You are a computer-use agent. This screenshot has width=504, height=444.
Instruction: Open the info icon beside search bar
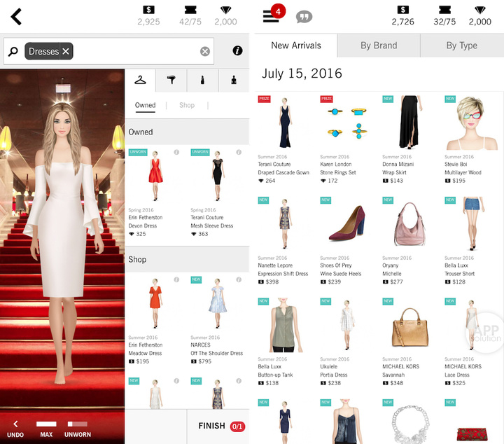pos(237,50)
